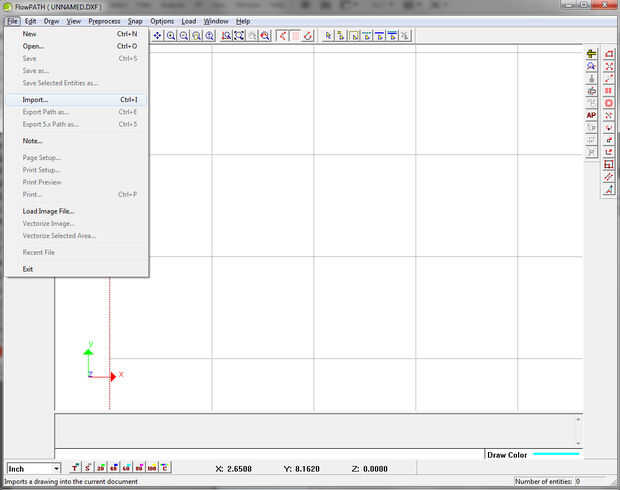Choose New from the File menu
The height and width of the screenshot is (490, 620).
[76, 34]
